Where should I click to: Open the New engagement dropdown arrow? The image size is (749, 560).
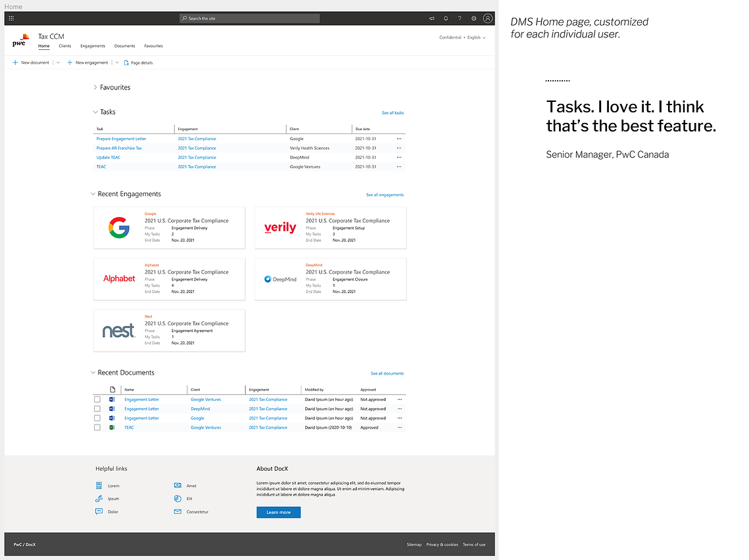[x=117, y=62]
